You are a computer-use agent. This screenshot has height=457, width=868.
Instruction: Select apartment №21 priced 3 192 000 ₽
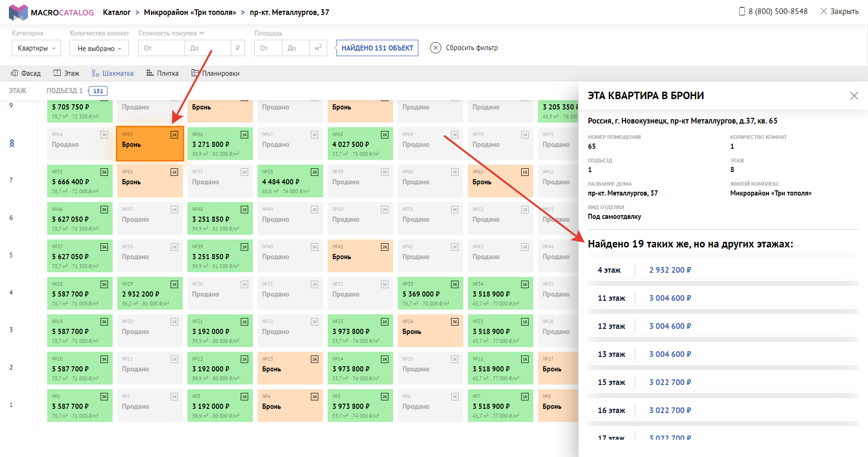220,331
